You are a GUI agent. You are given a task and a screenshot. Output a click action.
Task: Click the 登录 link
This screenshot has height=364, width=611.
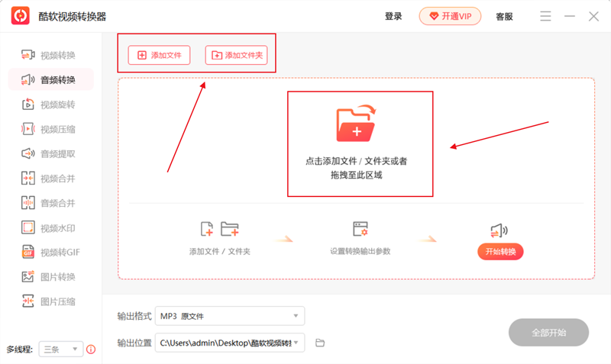(x=393, y=16)
